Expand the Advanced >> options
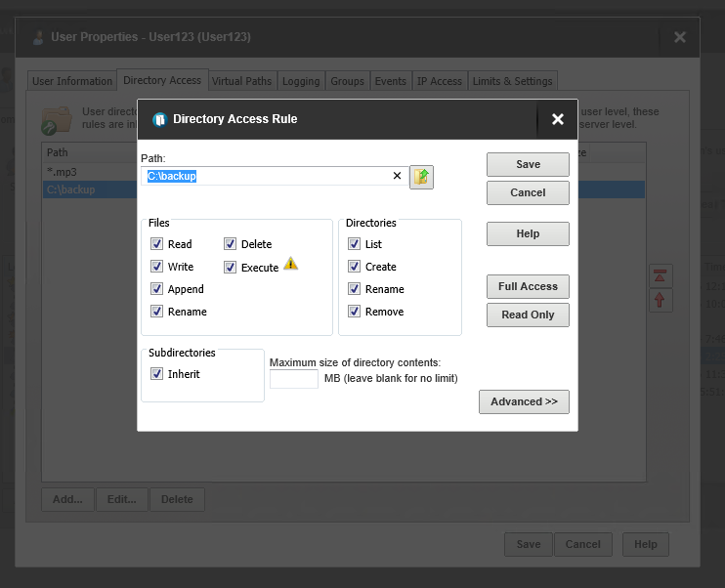 [524, 401]
